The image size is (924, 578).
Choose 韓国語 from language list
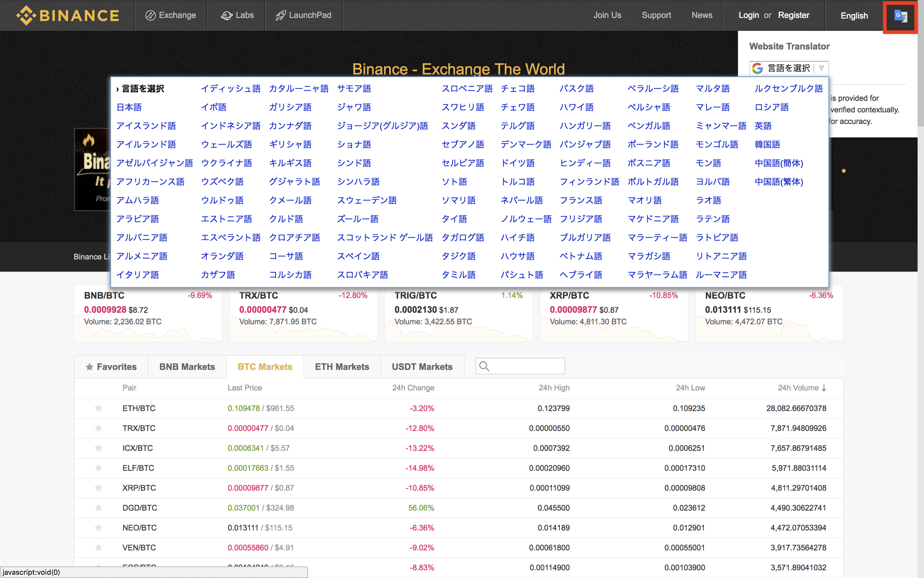pyautogui.click(x=767, y=144)
